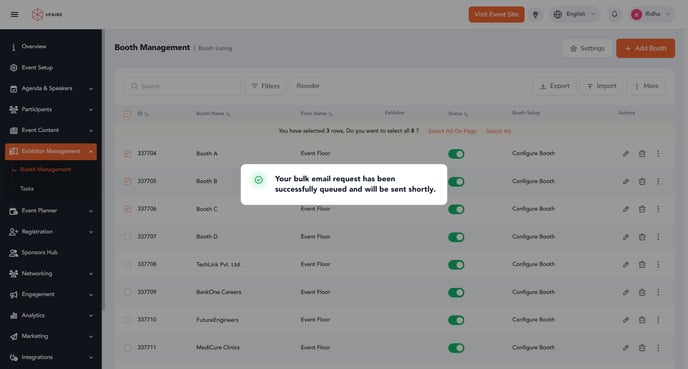Click the Search input field
This screenshot has height=369, width=688.
[x=183, y=86]
